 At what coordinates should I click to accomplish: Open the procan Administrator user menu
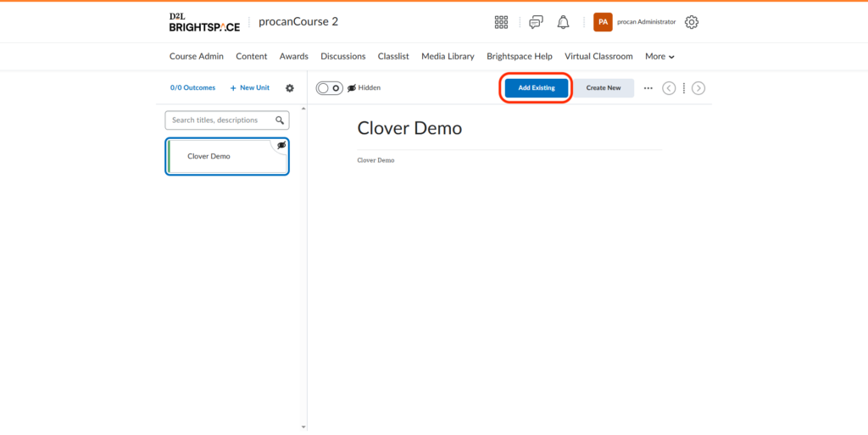(635, 22)
